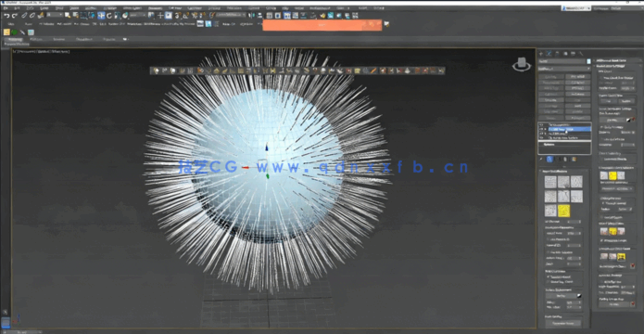Viewport: 644px width, 334px height.
Task: Open the selection filter dropdown
Action: pos(55,15)
